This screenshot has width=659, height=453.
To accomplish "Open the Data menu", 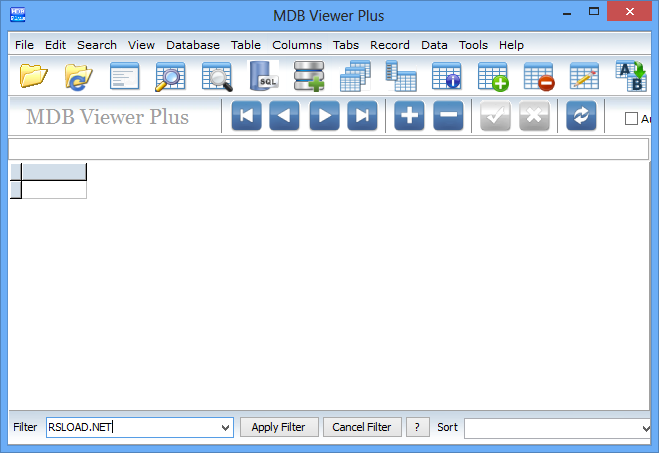I will [434, 45].
